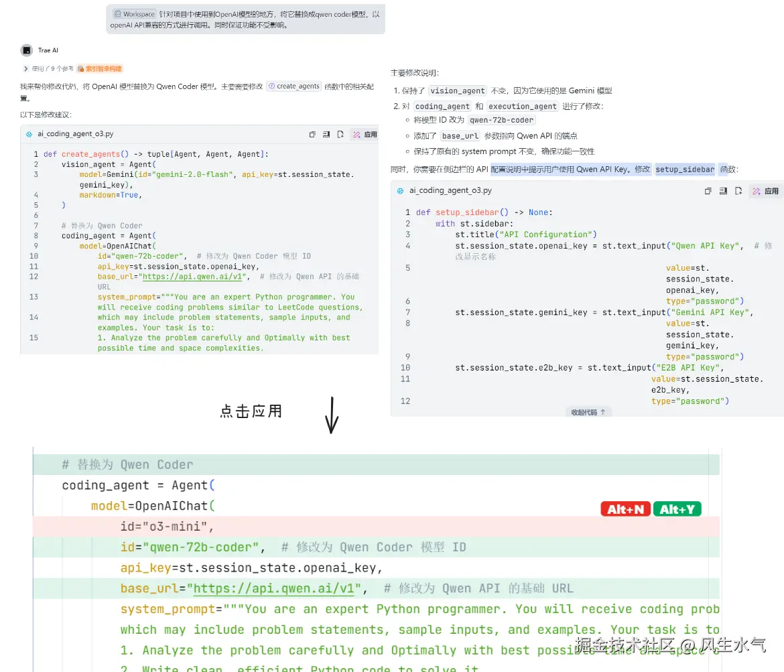
Task: Click st.title("API Configuration") code line
Action: (525, 234)
